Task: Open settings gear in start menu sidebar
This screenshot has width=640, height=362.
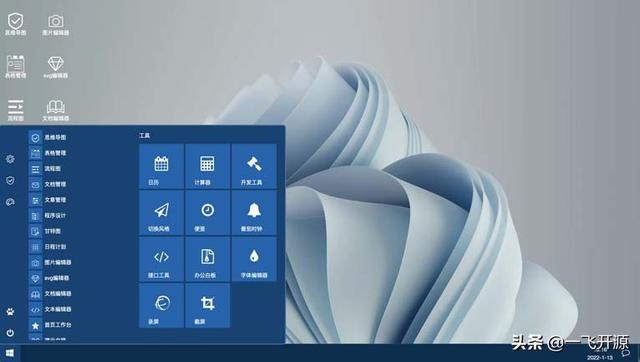Action: [x=10, y=159]
